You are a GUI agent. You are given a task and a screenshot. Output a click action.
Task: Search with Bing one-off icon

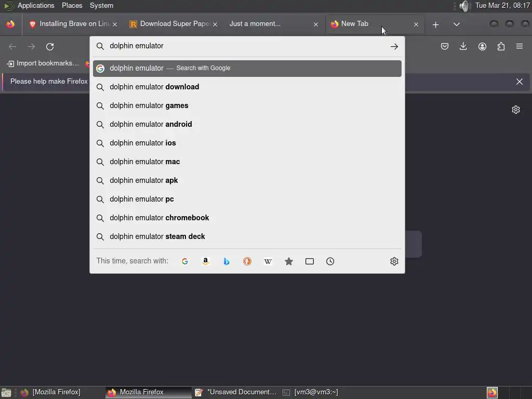pos(227,261)
